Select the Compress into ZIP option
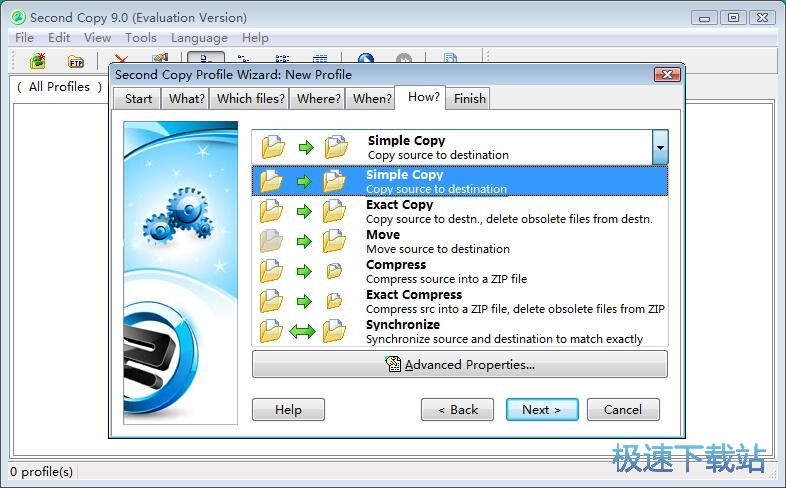This screenshot has width=786, height=488. pos(460,272)
